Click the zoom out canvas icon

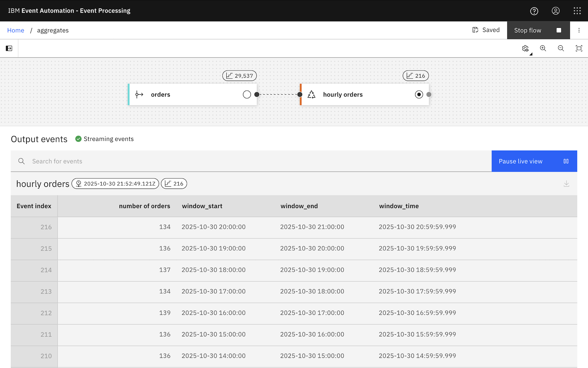561,48
